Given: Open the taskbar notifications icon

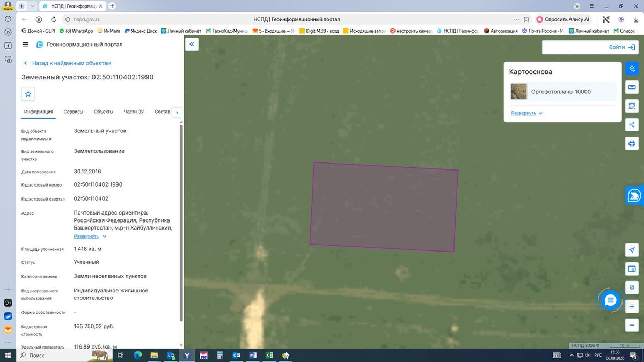Looking at the screenshot, I should [633, 355].
